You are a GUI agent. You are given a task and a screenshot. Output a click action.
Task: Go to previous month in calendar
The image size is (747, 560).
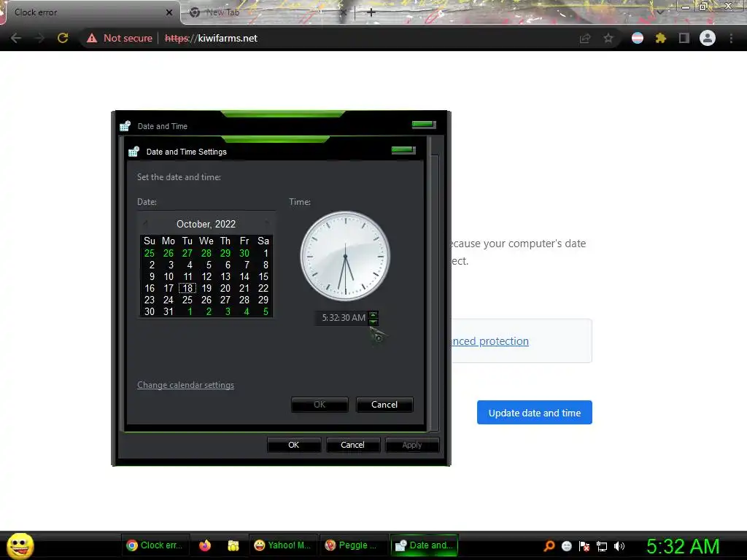pyautogui.click(x=145, y=223)
